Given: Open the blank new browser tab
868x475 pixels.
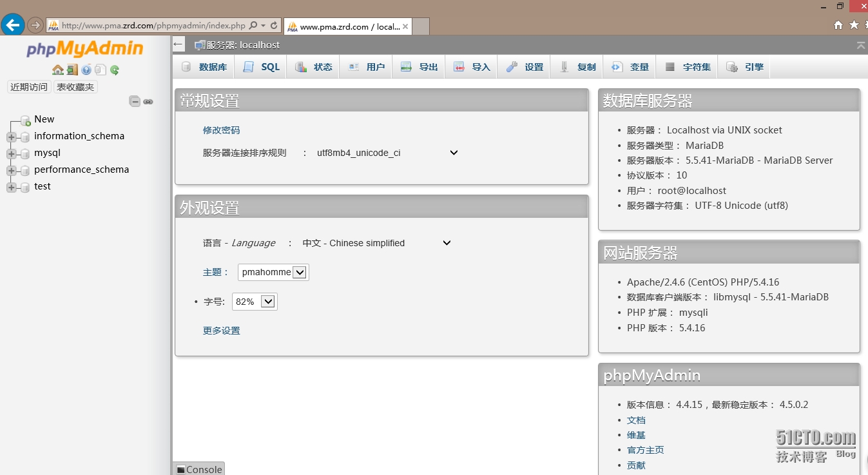Looking at the screenshot, I should point(421,26).
